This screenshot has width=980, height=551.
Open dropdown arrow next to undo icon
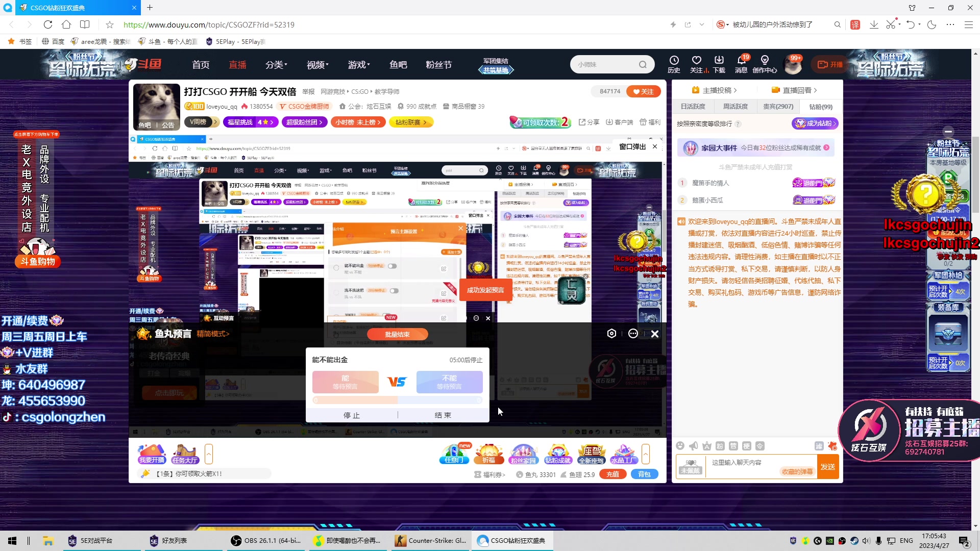(x=919, y=24)
